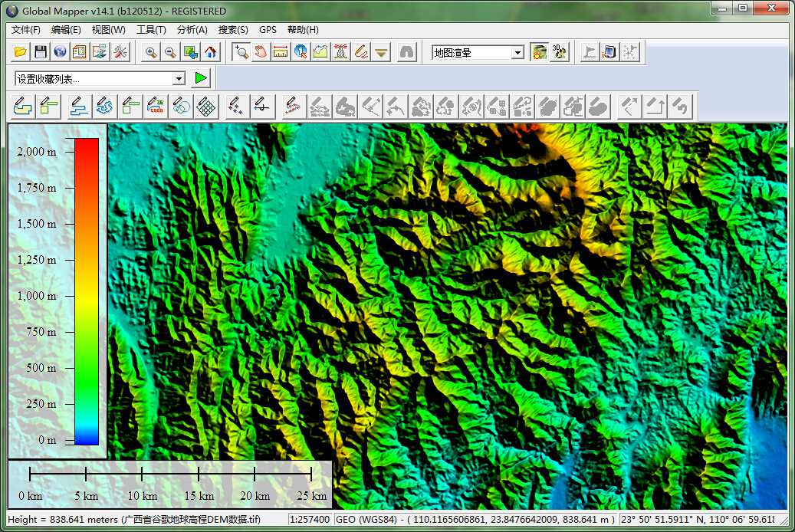Click the Height = 838.641 meters status text
Image resolution: width=795 pixels, height=532 pixels.
point(134,519)
